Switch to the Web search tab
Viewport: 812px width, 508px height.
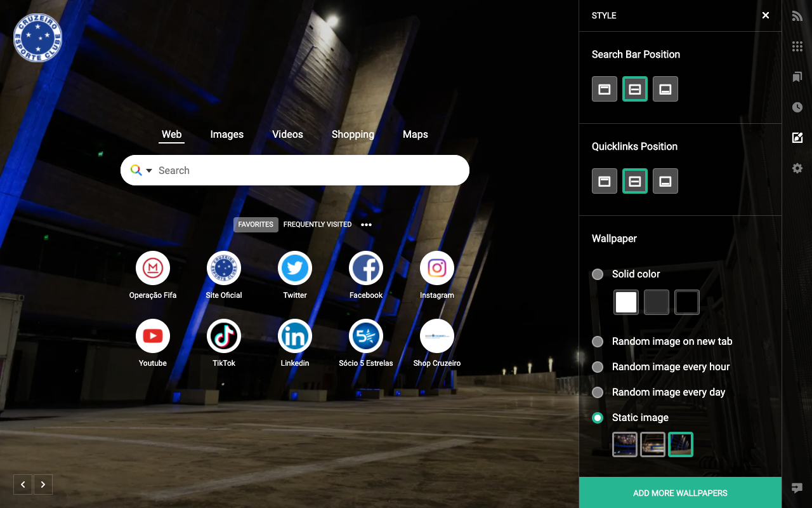point(171,135)
